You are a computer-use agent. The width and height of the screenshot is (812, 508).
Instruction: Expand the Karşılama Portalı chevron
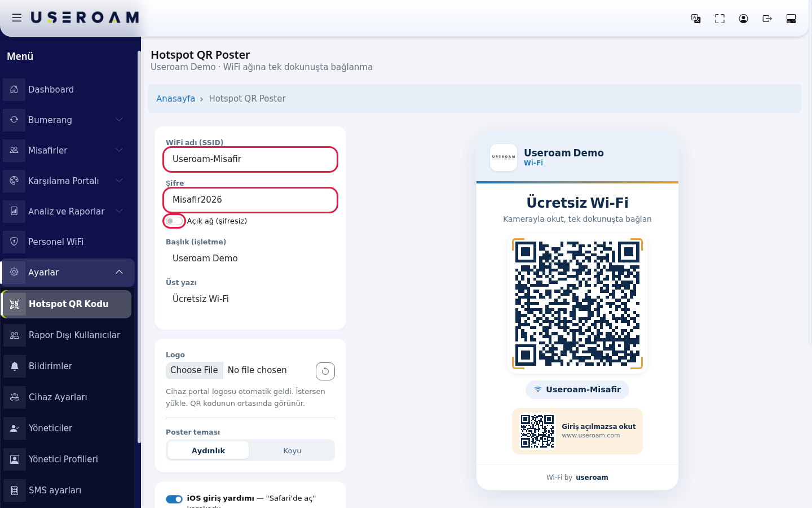[x=119, y=181]
